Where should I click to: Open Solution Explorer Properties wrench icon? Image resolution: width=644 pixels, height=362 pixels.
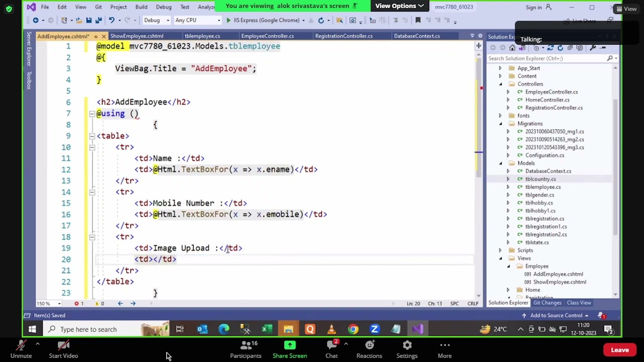[x=593, y=48]
